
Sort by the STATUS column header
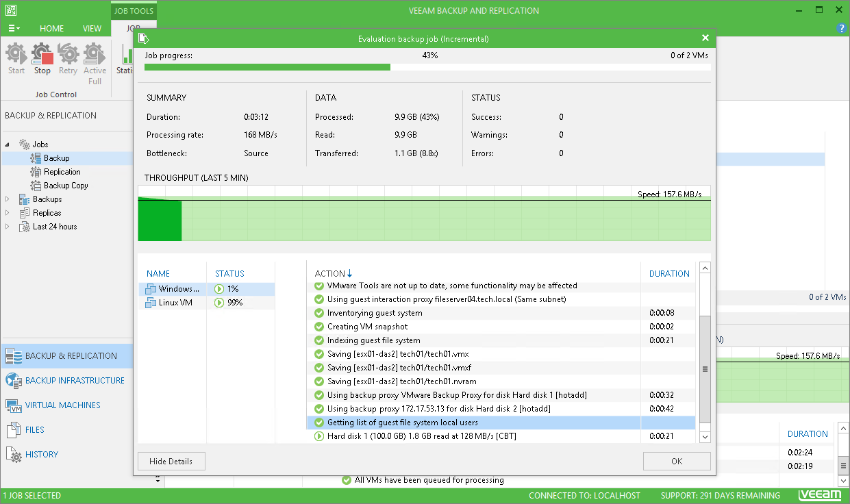tap(229, 274)
